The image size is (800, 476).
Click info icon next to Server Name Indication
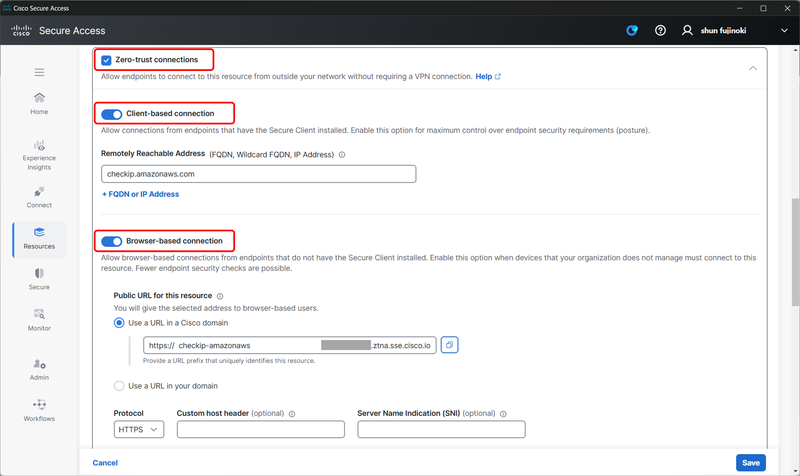503,413
